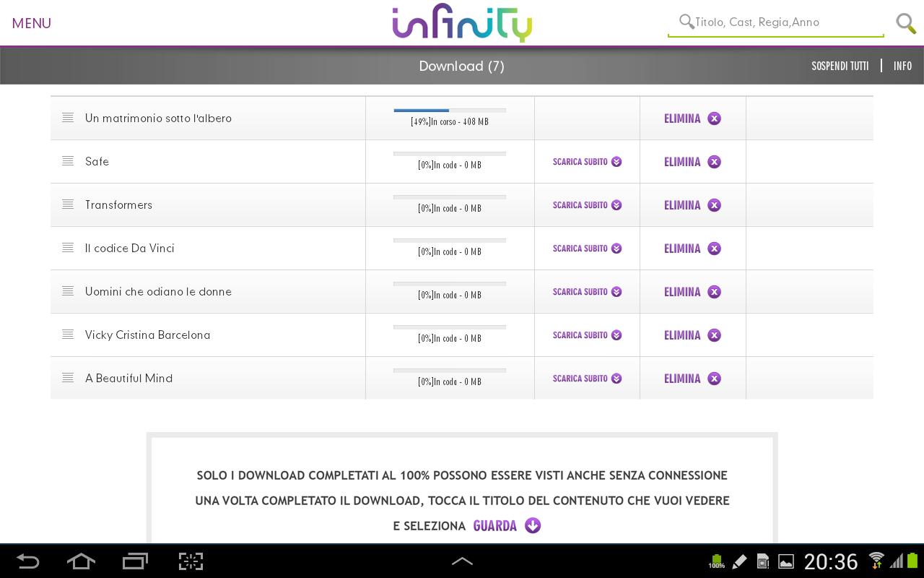Click the Titolo, Cast, Regia, Anno search field
This screenshot has width=924, height=578.
click(x=776, y=22)
